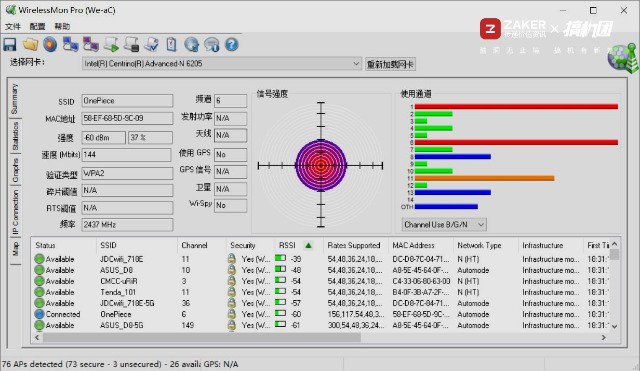640x371 pixels.
Task: Click the orange target icon in toolbar
Action: [50, 44]
